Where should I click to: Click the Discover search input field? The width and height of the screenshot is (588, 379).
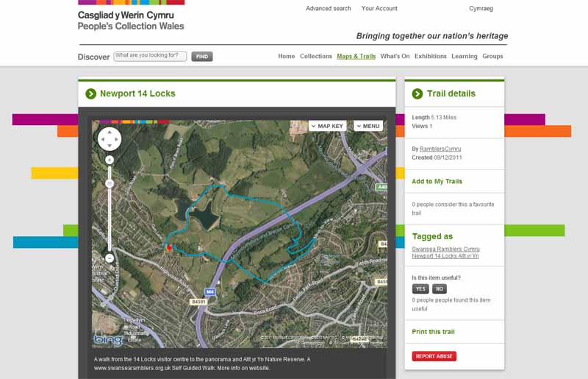[150, 56]
